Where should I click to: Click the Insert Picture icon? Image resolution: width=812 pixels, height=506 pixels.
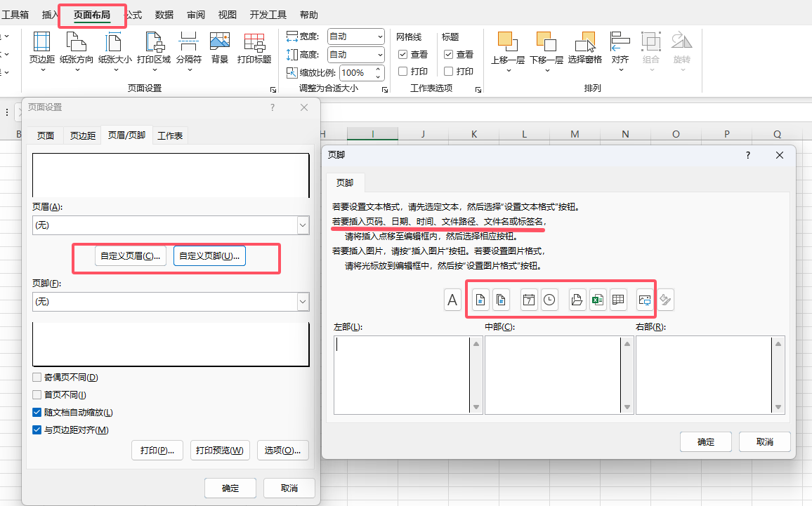(x=645, y=300)
